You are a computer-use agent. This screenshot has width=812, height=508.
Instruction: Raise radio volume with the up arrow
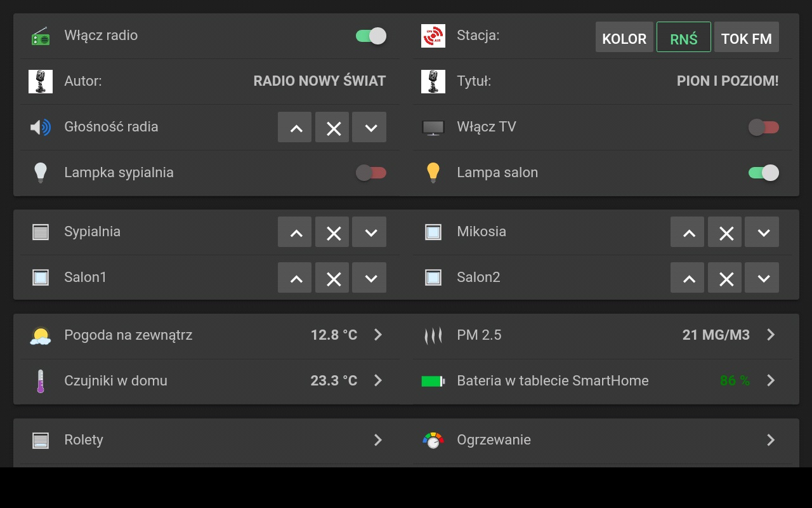pyautogui.click(x=295, y=127)
